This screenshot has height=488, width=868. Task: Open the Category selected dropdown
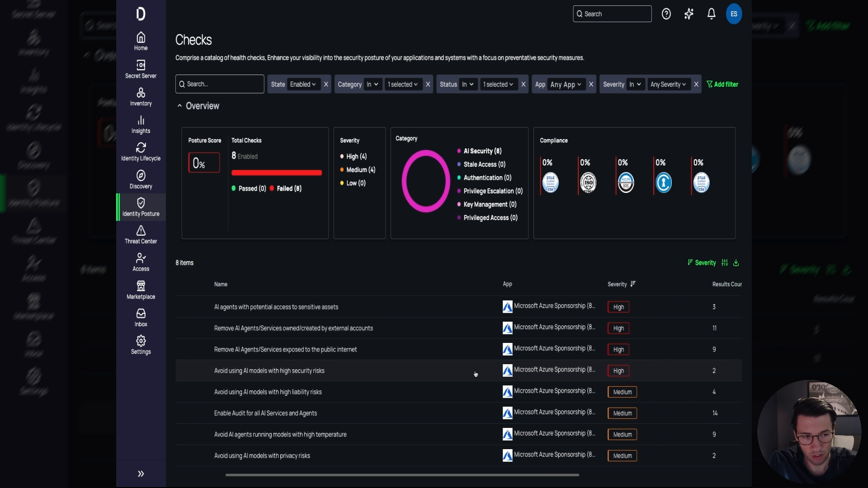[402, 84]
